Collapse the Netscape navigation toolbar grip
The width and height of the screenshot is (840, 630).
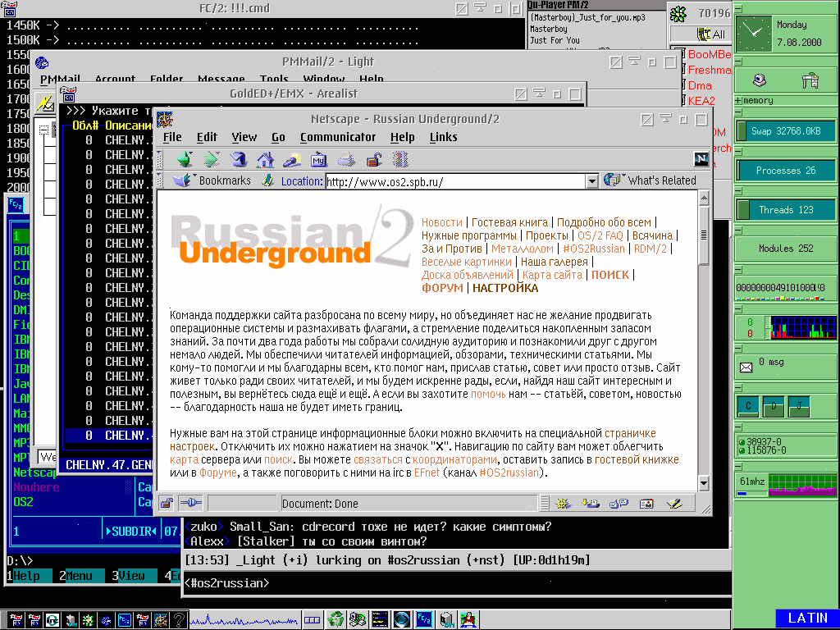[159, 160]
